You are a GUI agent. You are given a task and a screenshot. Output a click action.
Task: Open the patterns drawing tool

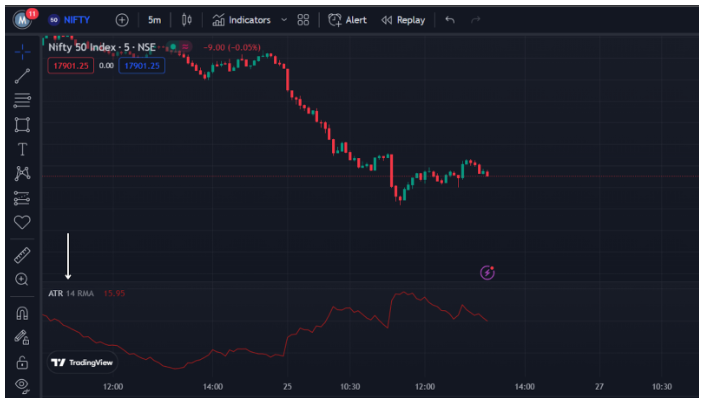tap(22, 173)
